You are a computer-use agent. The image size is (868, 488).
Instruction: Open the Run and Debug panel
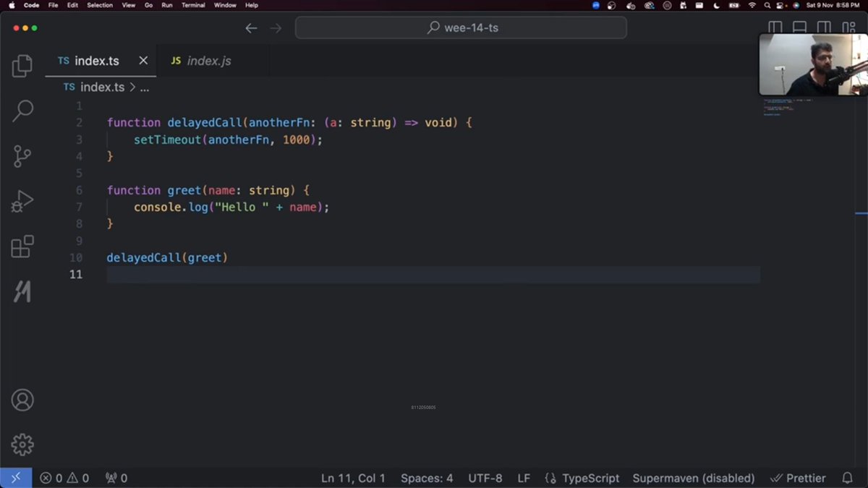click(x=22, y=201)
